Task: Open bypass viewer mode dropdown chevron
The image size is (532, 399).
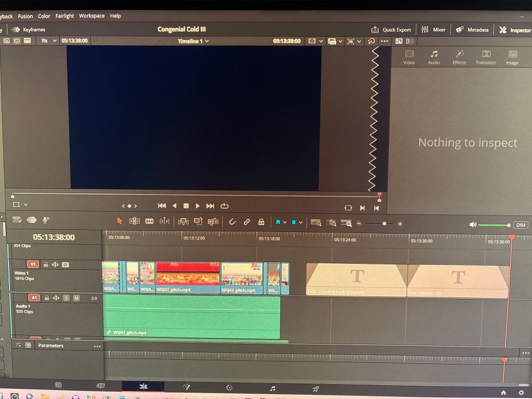Action: pos(321,41)
